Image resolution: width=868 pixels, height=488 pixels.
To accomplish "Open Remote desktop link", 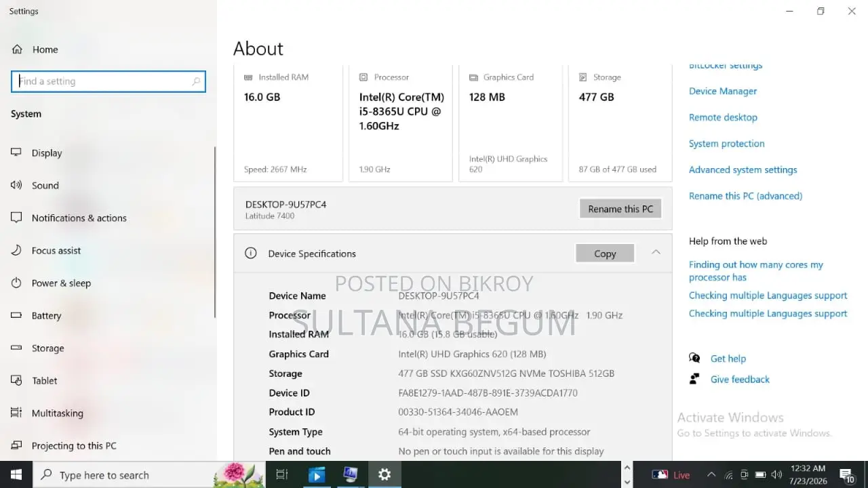I will (x=723, y=117).
